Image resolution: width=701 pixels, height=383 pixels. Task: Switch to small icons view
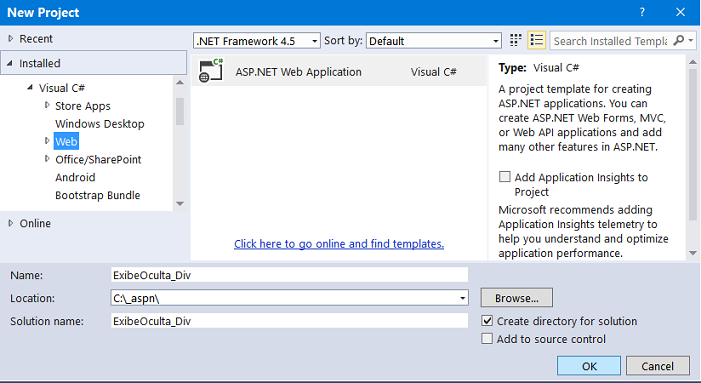(515, 41)
